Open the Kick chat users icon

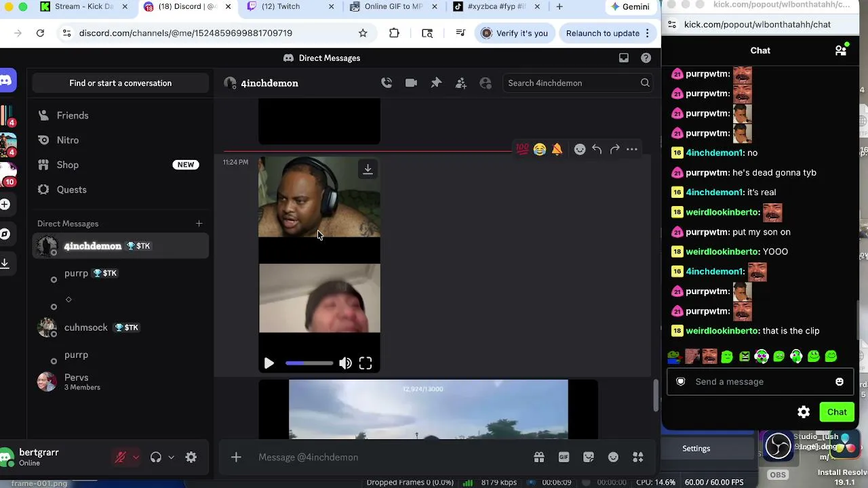(841, 50)
